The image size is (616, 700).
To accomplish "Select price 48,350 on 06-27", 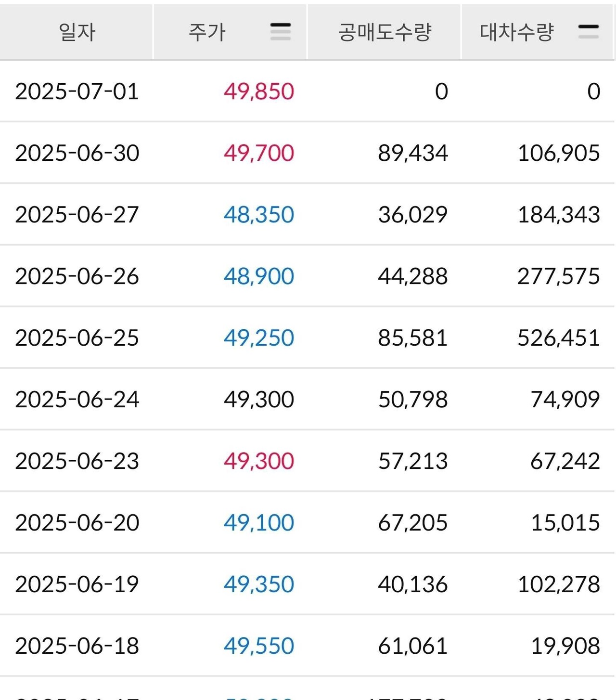I will [x=259, y=215].
